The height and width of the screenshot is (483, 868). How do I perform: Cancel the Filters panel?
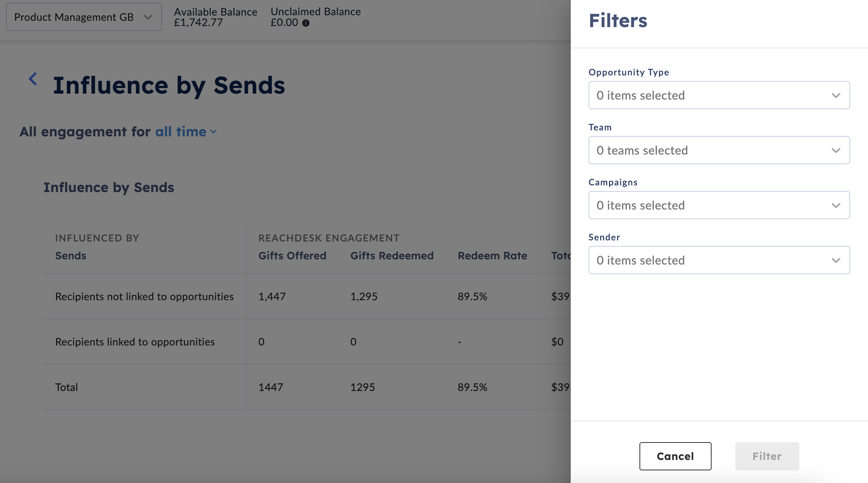675,456
